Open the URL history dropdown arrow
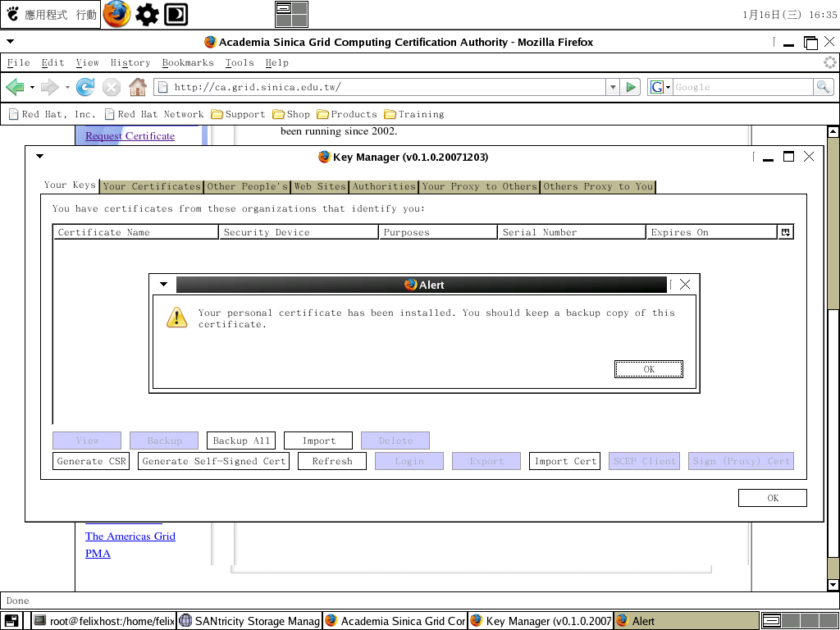 pyautogui.click(x=613, y=87)
